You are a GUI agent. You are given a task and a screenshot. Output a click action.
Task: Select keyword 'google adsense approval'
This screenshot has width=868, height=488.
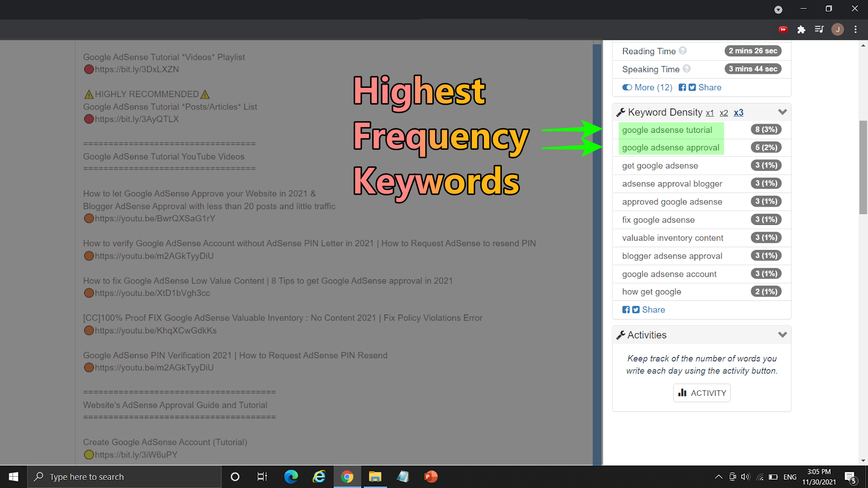(x=671, y=147)
